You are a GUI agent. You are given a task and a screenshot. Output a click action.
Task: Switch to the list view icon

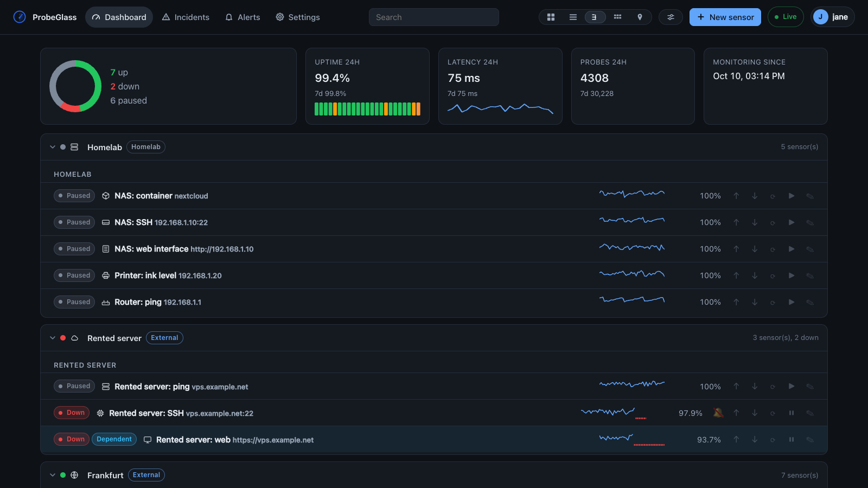coord(573,17)
